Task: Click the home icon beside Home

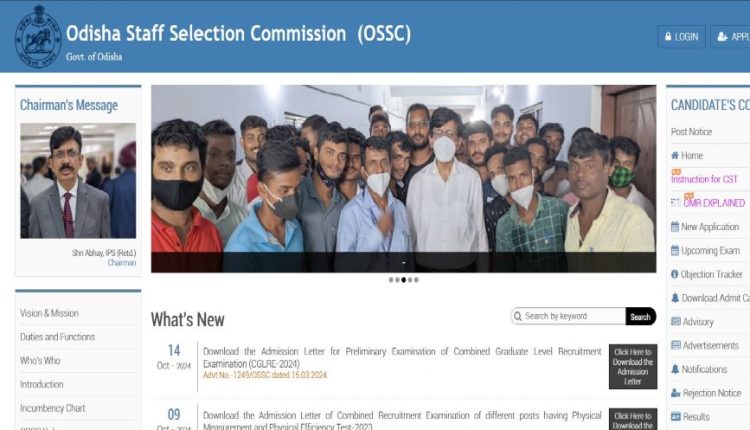Action: (675, 155)
